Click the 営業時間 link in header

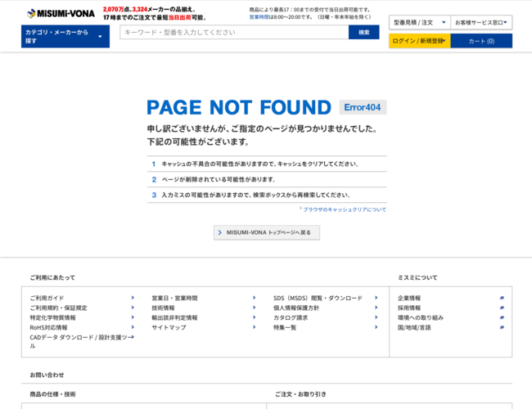(x=259, y=17)
